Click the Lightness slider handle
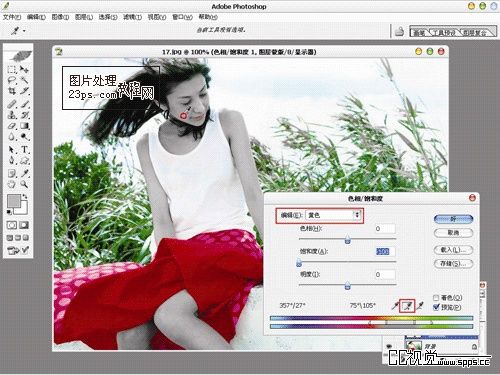 tap(347, 285)
